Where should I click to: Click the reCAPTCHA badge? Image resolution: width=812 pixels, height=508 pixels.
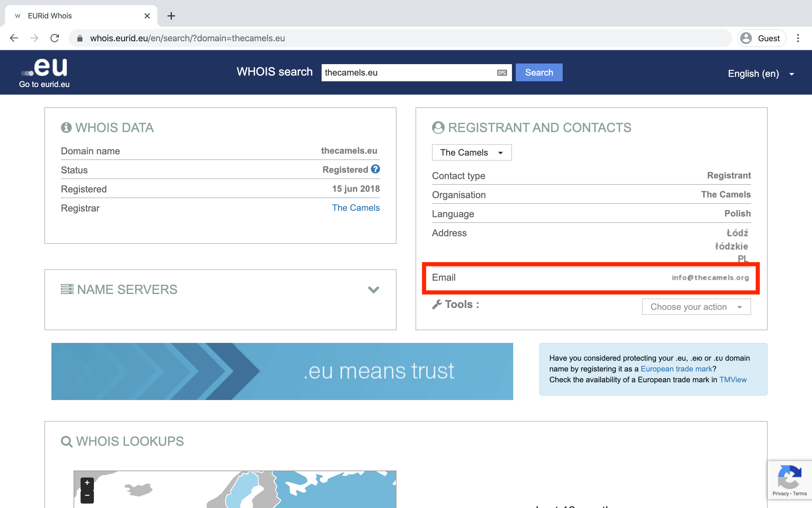click(789, 480)
